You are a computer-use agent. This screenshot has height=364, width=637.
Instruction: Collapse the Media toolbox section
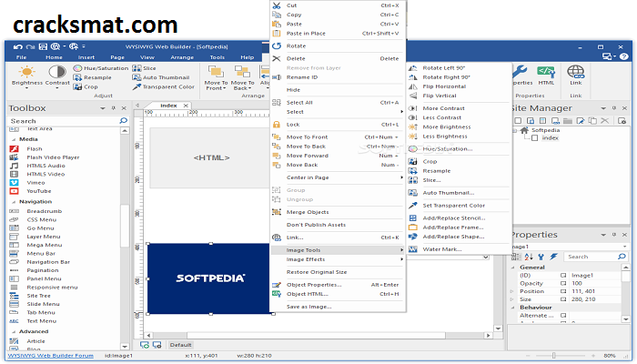click(14, 139)
